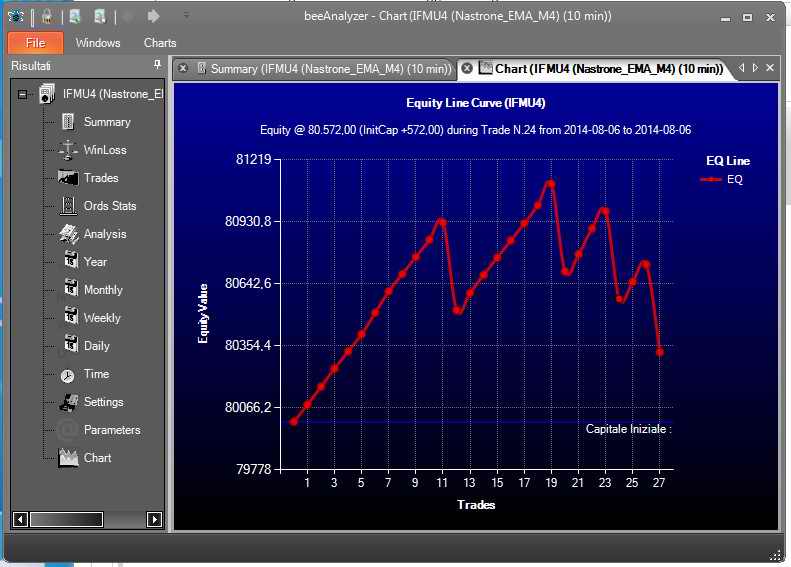Select the Chart (IFMU4) tab
Screen dimensions: 791x567
(608, 69)
